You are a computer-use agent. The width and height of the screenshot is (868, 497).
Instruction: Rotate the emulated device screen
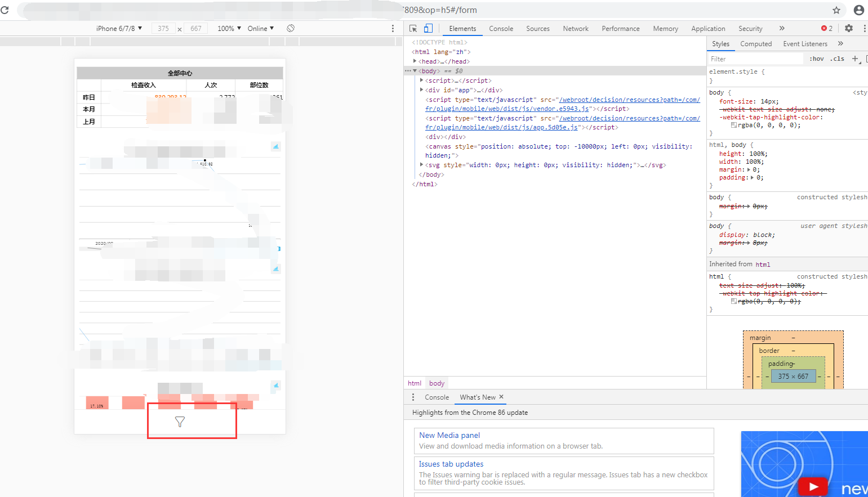291,28
